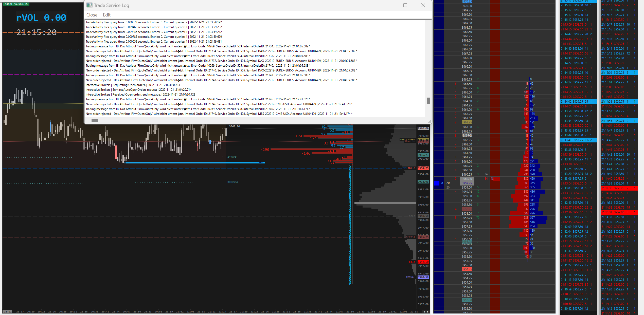Click the log's horizontal scrollbar thumb

95,121
